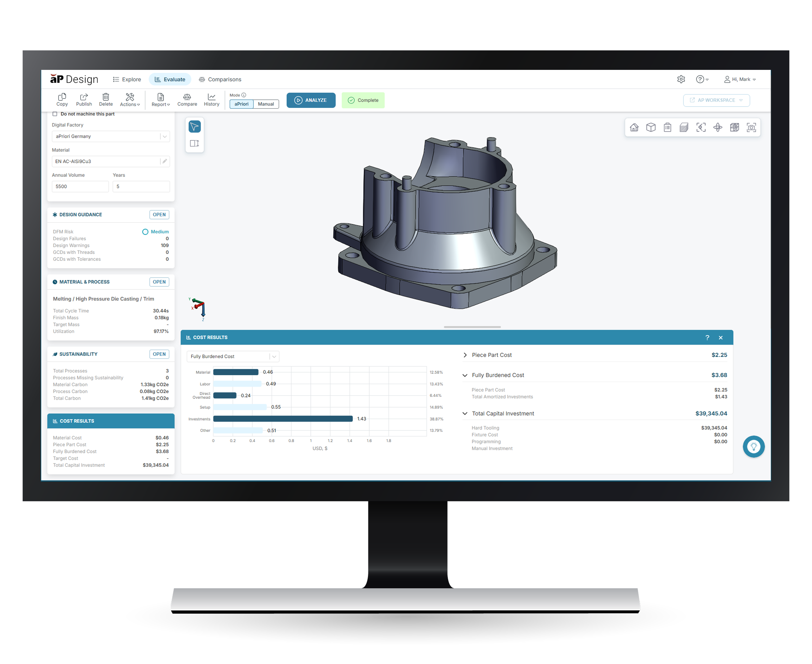Image resolution: width=812 pixels, height=664 pixels.
Task: Select the arrow pointer selection tool
Action: pos(194,127)
